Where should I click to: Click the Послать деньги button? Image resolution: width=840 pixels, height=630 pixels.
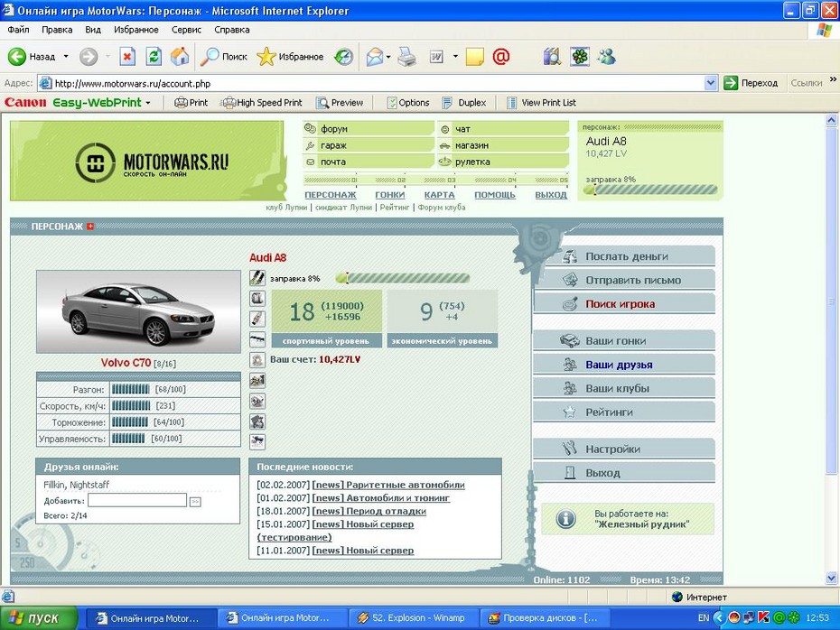pyautogui.click(x=624, y=256)
